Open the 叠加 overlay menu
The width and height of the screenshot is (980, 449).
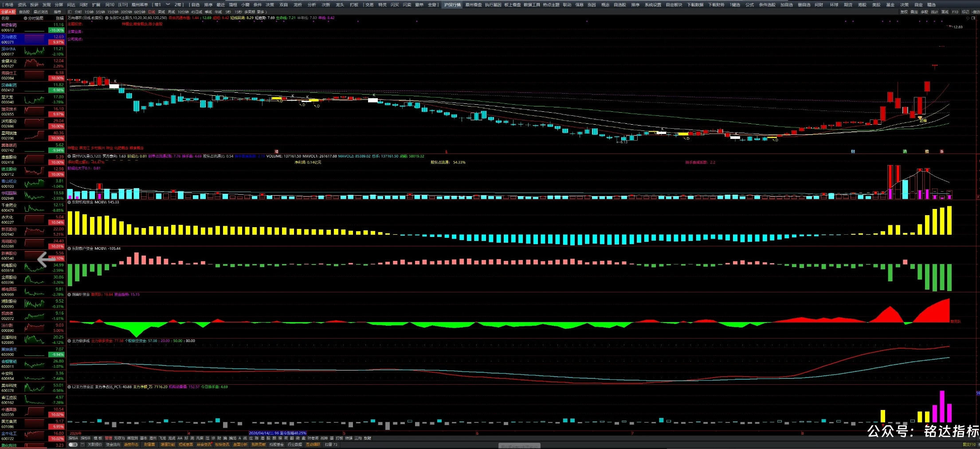coord(914,12)
